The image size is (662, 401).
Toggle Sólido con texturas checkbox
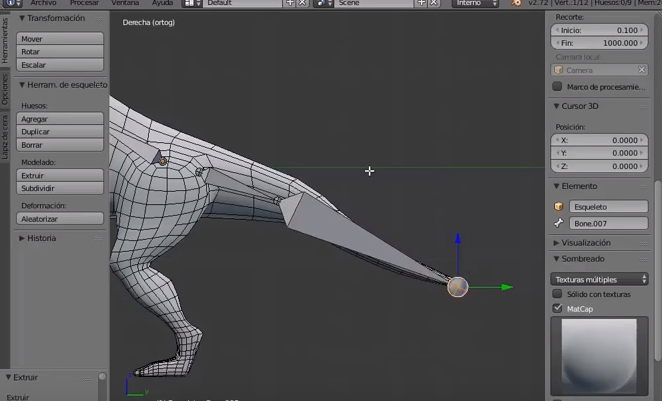click(558, 294)
